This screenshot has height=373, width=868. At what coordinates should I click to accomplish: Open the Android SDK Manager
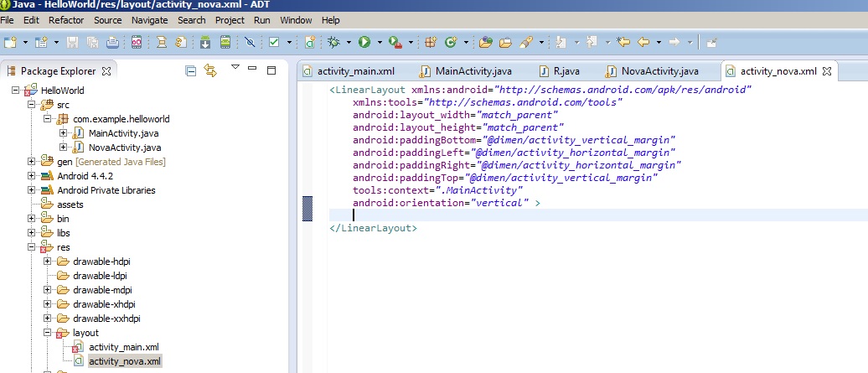point(205,42)
